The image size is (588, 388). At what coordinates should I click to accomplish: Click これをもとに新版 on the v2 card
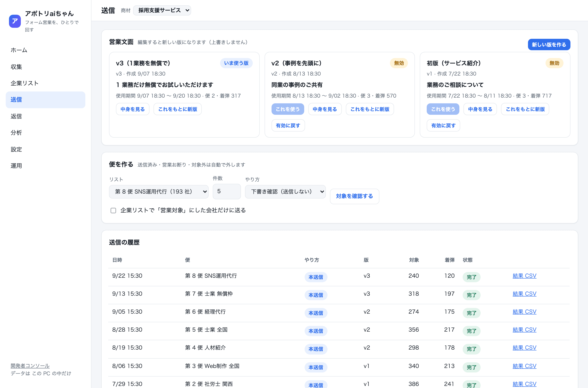coord(370,109)
